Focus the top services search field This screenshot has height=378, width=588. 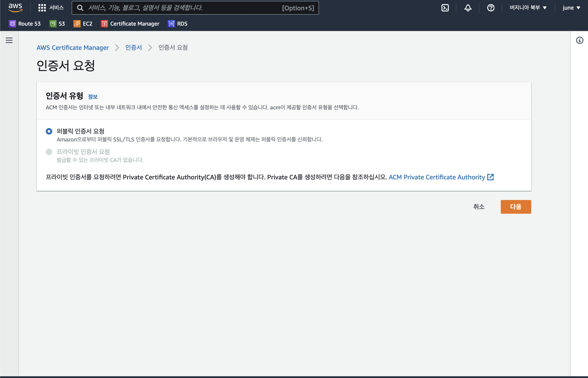(195, 8)
